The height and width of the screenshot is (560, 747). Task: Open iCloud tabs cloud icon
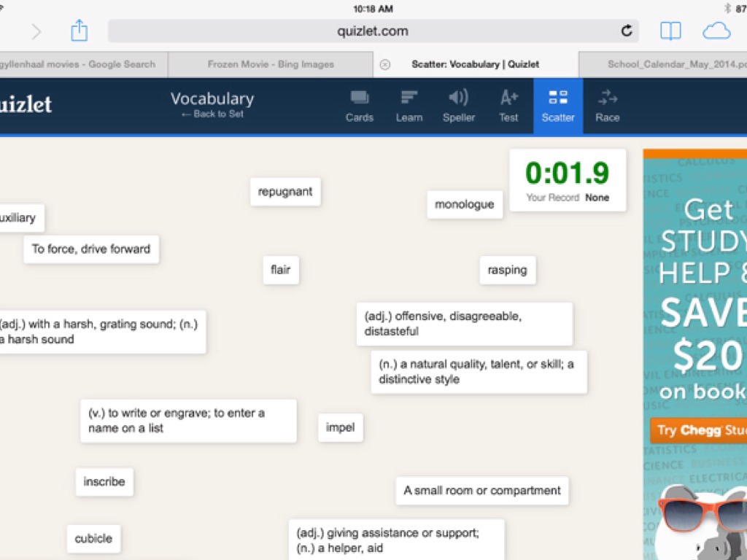[716, 31]
